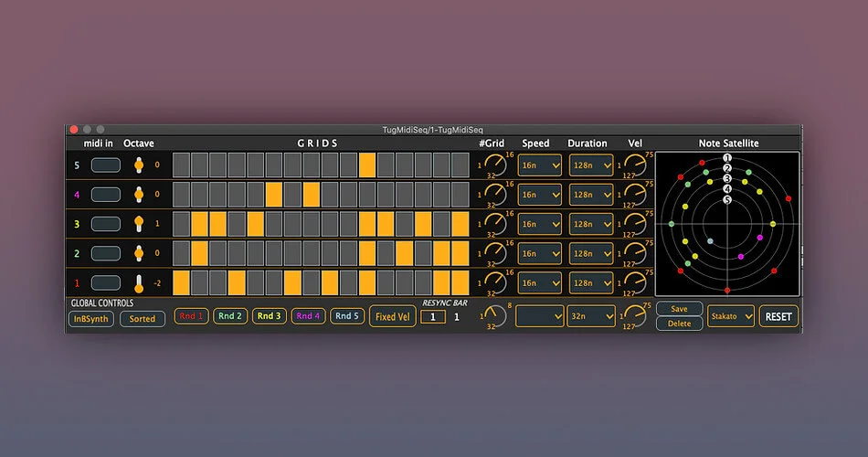Open the empty global Speed dropdown

pos(540,316)
